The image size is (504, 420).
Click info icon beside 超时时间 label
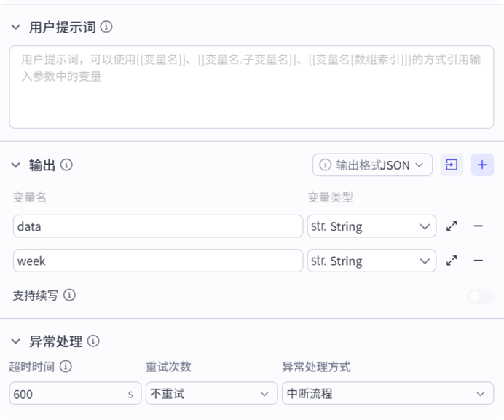tap(65, 366)
